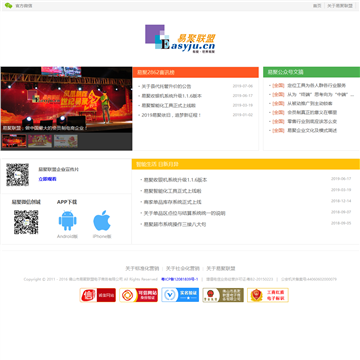Open the footer 关于易聚联盟 link
The image size is (360, 360).
pyautogui.click(x=221, y=268)
